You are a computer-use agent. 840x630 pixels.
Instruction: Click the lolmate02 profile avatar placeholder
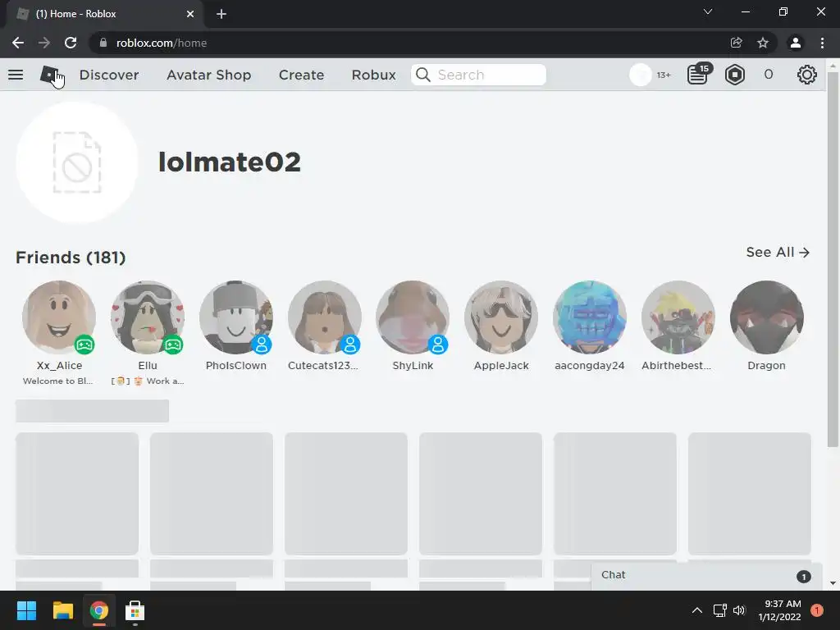(x=76, y=162)
